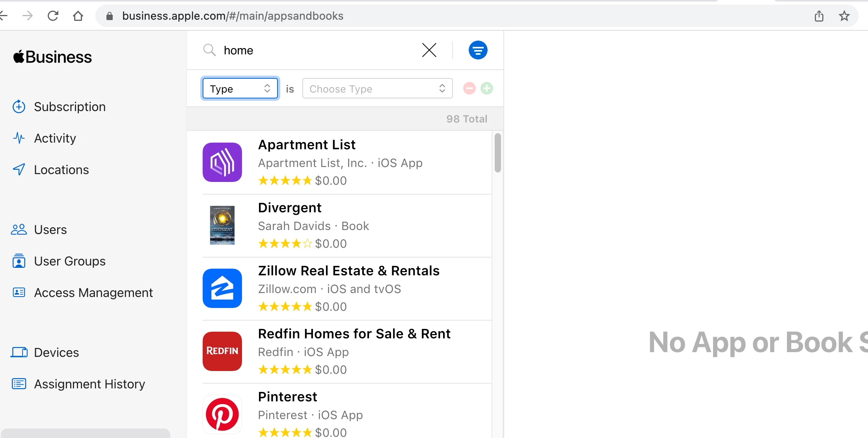The width and height of the screenshot is (868, 438).
Task: Click the 98 Total count text
Action: 467,119
